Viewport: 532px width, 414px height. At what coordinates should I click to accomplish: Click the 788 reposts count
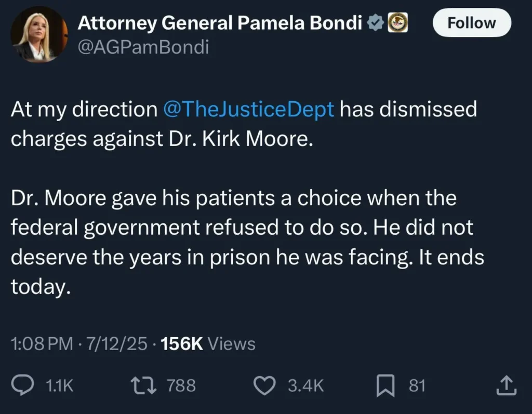point(181,385)
